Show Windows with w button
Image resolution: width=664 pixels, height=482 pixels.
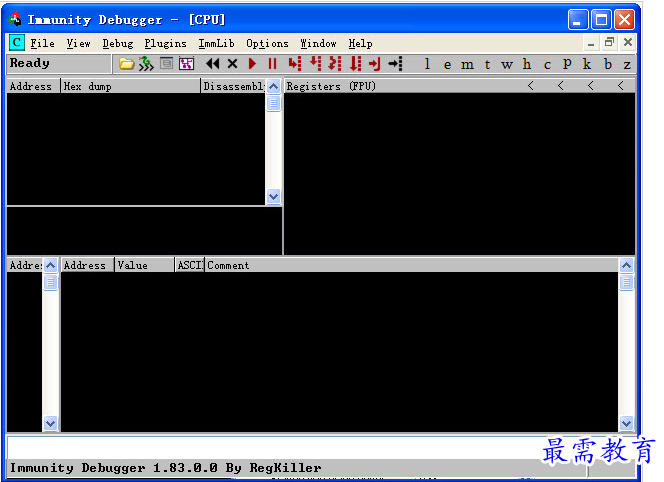click(506, 65)
